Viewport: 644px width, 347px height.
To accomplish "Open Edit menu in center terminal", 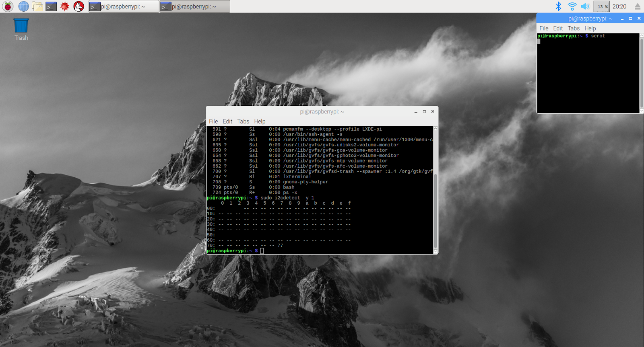I will 227,121.
